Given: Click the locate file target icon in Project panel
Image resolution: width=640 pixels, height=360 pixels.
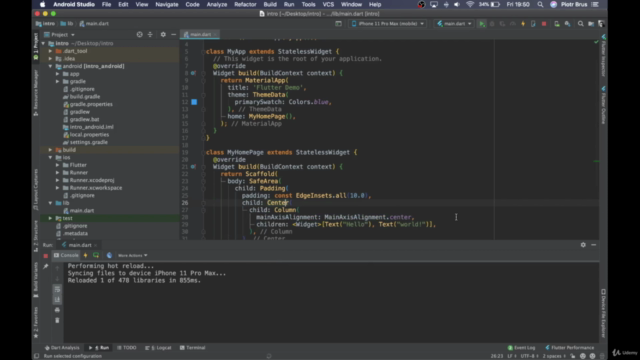Looking at the screenshot, I should [140, 35].
